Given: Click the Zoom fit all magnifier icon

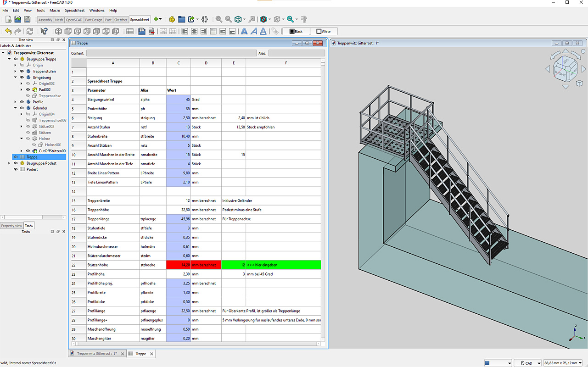Looking at the screenshot, I should (x=219, y=19).
